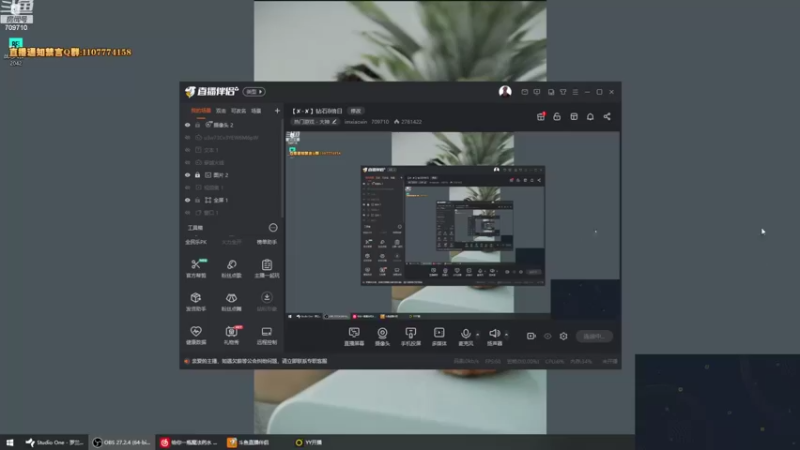800x450 pixels.
Task: Edit the stream category 热门游戏 tag
Action: click(x=315, y=122)
